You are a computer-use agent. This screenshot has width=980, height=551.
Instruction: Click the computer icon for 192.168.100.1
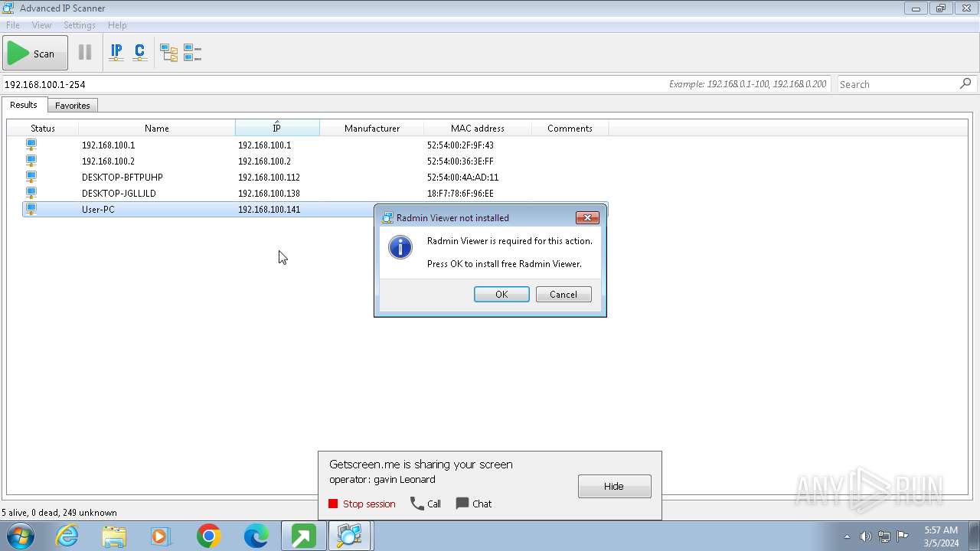point(31,145)
